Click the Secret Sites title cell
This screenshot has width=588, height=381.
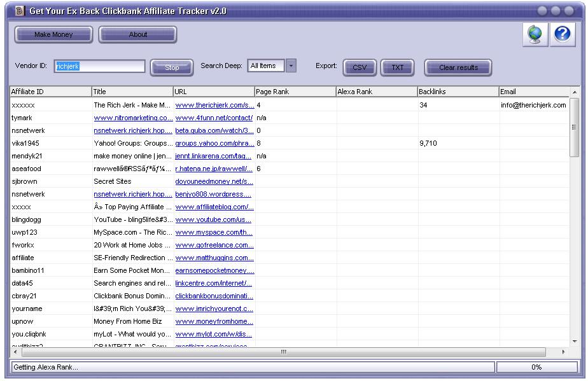[113, 182]
